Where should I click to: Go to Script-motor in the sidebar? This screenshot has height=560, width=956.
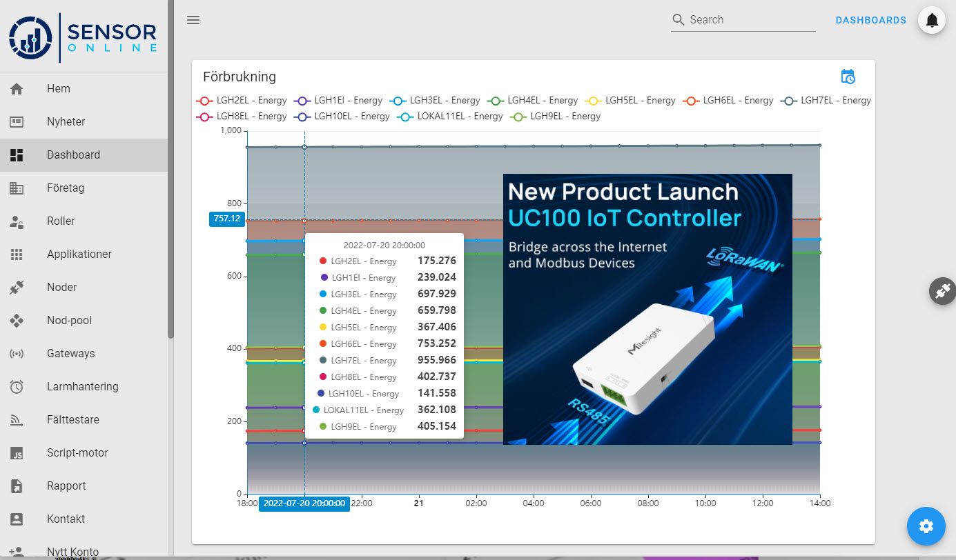point(77,453)
